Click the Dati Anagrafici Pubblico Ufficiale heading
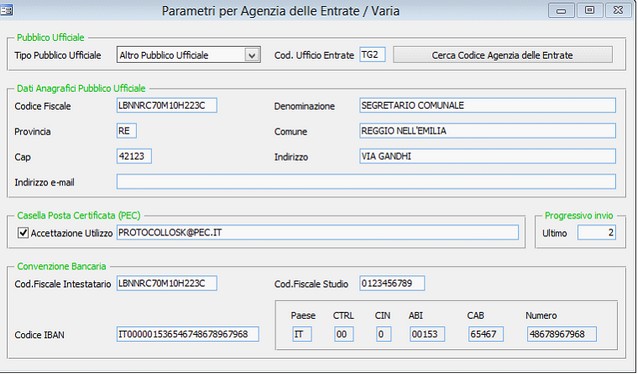Viewport: 638px width, 374px height. click(81, 88)
